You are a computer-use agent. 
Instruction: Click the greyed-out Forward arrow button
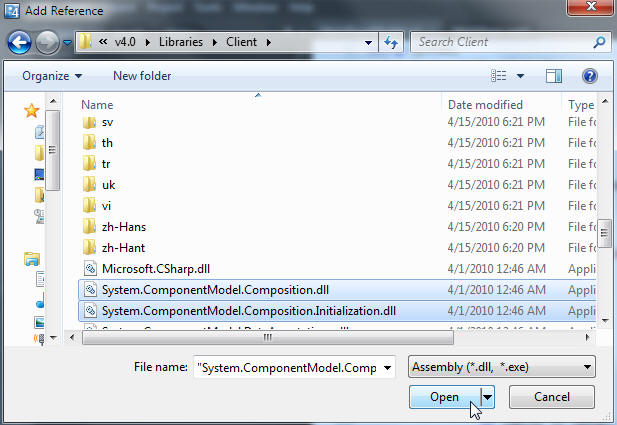click(x=48, y=42)
